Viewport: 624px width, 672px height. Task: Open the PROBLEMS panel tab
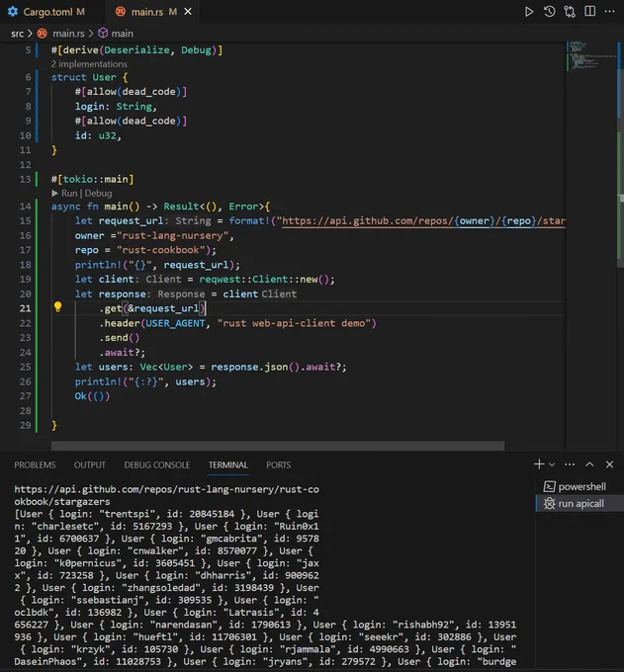[x=35, y=465]
